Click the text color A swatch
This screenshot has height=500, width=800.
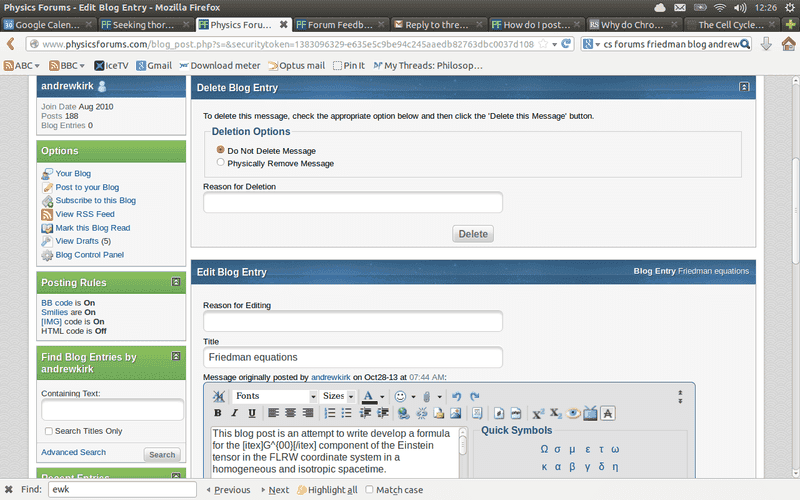click(369, 397)
